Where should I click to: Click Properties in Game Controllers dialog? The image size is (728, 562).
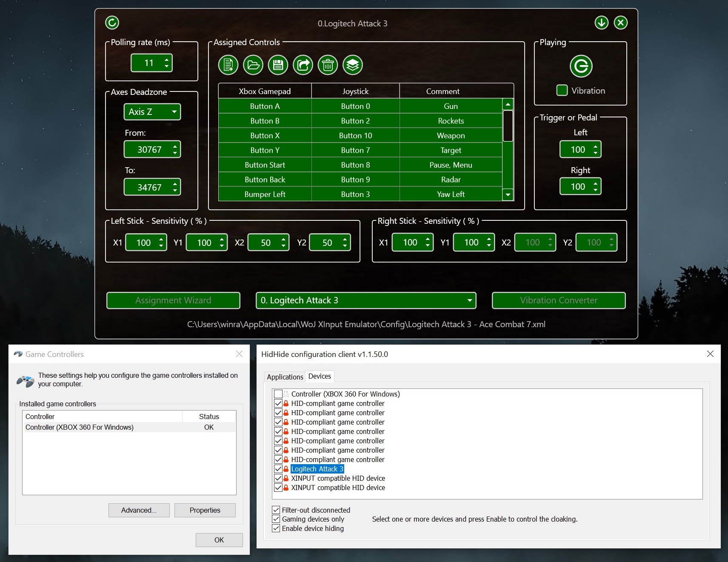click(205, 510)
